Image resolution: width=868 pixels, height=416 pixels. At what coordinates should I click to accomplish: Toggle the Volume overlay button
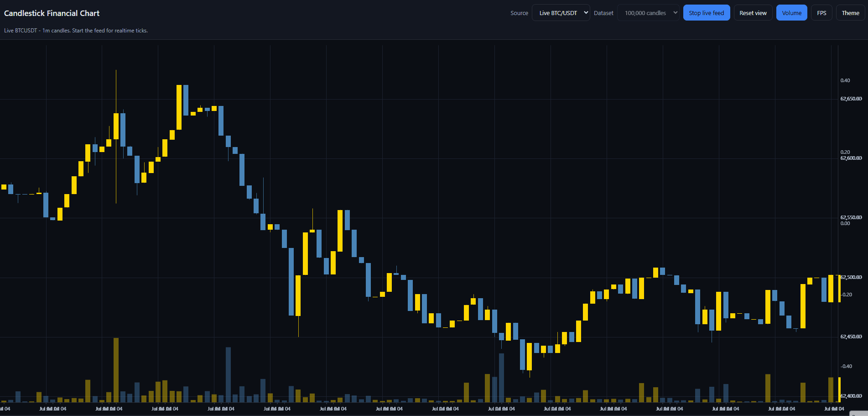tap(792, 13)
